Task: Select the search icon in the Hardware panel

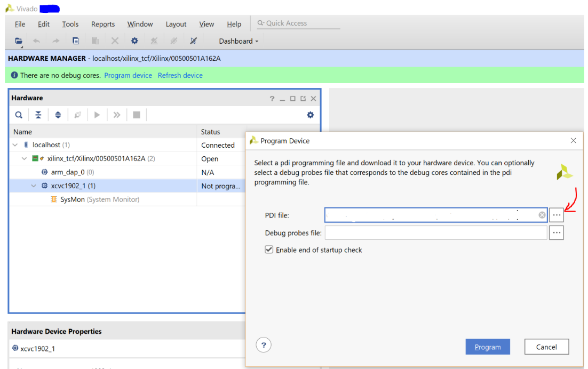Action: click(19, 115)
